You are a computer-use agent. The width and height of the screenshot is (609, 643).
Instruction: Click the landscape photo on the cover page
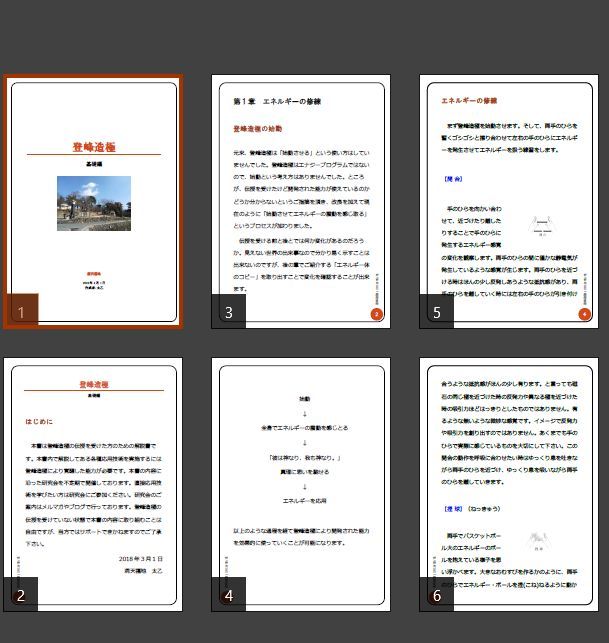94,203
